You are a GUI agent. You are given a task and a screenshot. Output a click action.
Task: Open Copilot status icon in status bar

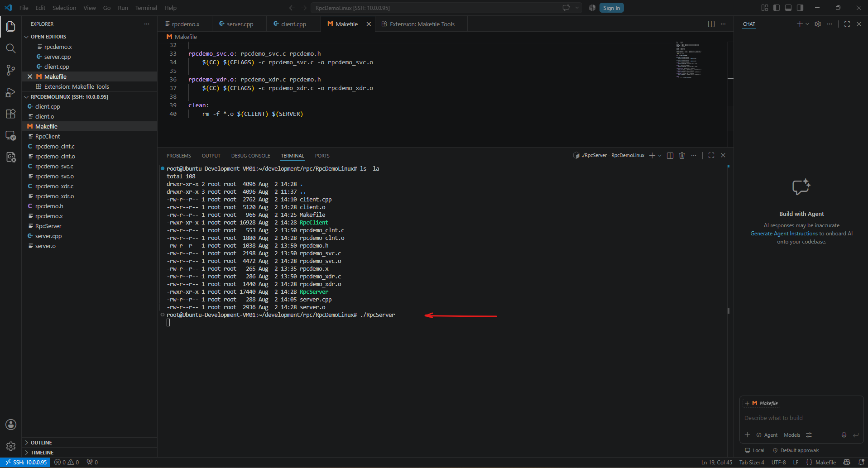[847, 462]
